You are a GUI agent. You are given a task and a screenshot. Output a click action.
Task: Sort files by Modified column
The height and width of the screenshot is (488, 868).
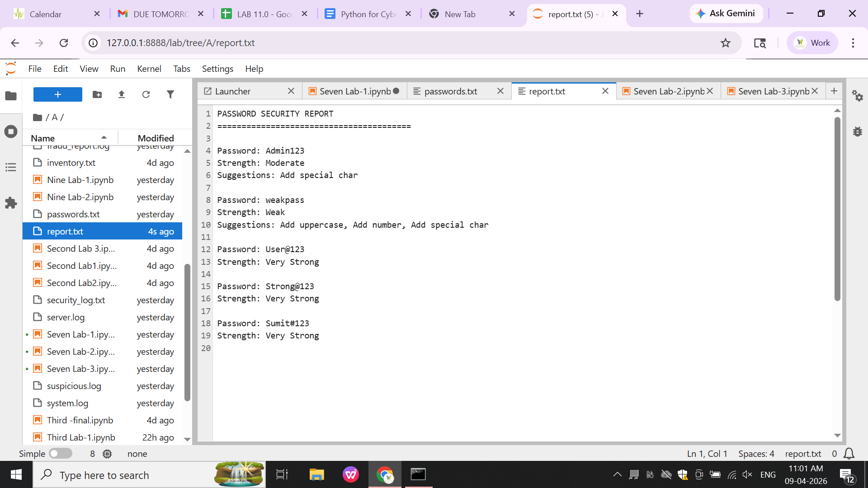click(156, 138)
